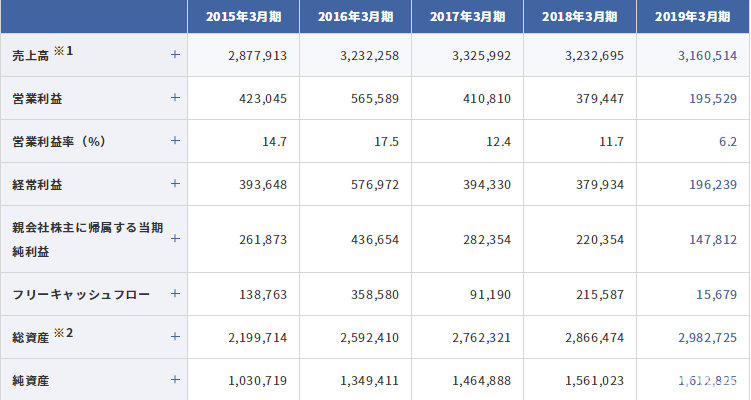751x400 pixels.
Task: Click margin value 12.4
Action: [499, 142]
